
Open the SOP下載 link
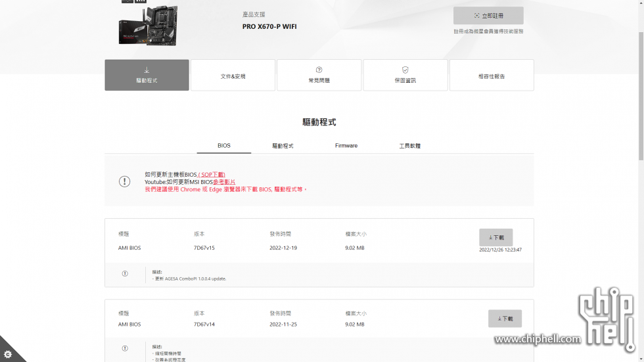tap(212, 175)
